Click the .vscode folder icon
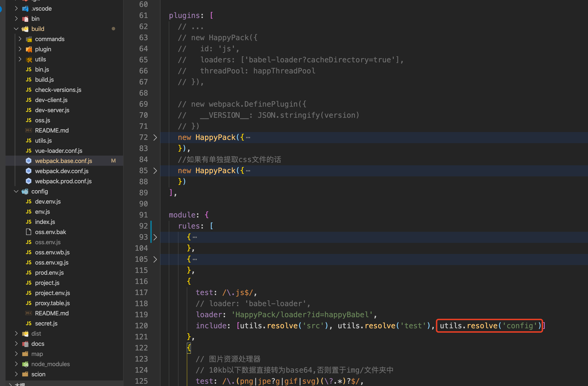The height and width of the screenshot is (386, 588). coord(25,9)
